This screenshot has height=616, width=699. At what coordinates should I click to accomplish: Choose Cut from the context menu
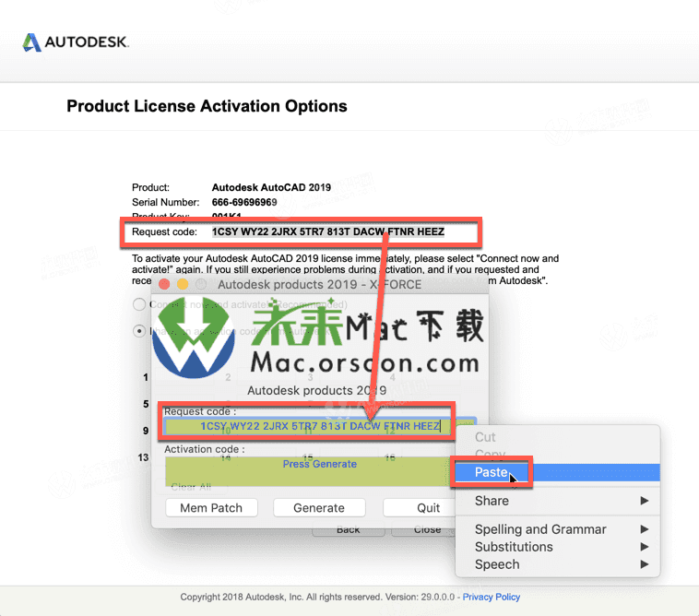coord(485,437)
